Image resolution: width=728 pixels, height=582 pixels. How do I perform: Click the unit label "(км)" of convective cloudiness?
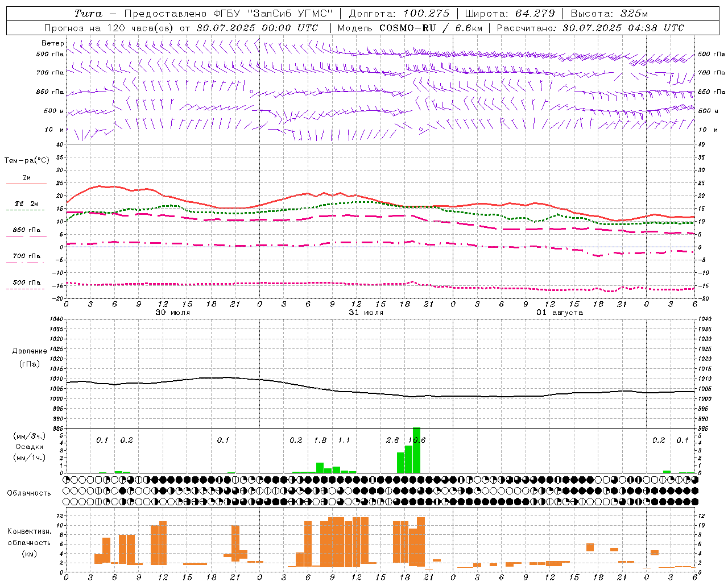pos(30,554)
